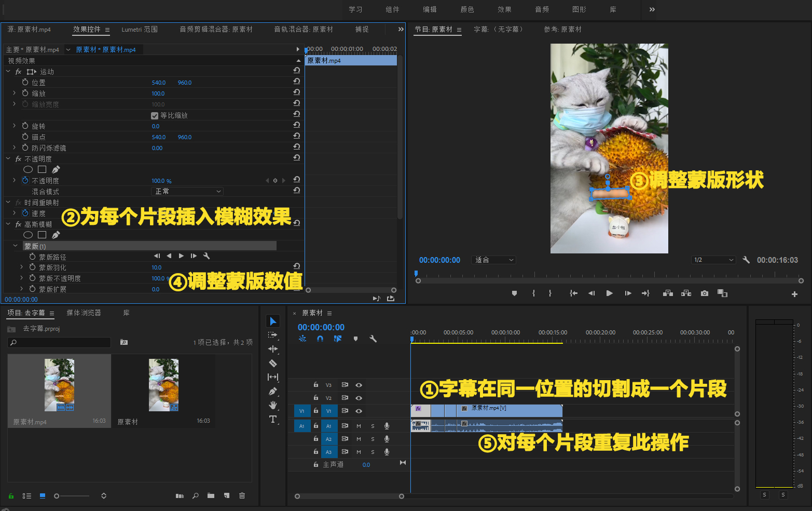Click the camera icon to export a frame
Image resolution: width=812 pixels, height=511 pixels.
point(704,293)
